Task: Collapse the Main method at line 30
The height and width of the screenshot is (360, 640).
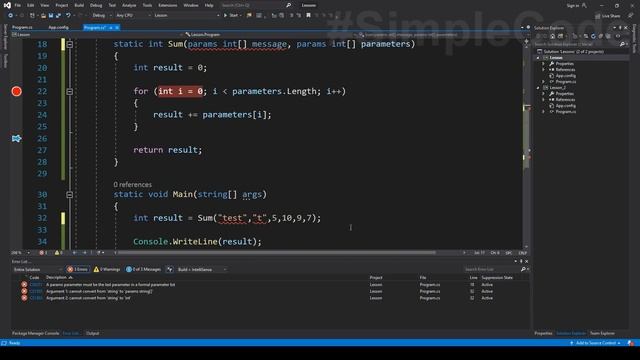Action: point(70,195)
